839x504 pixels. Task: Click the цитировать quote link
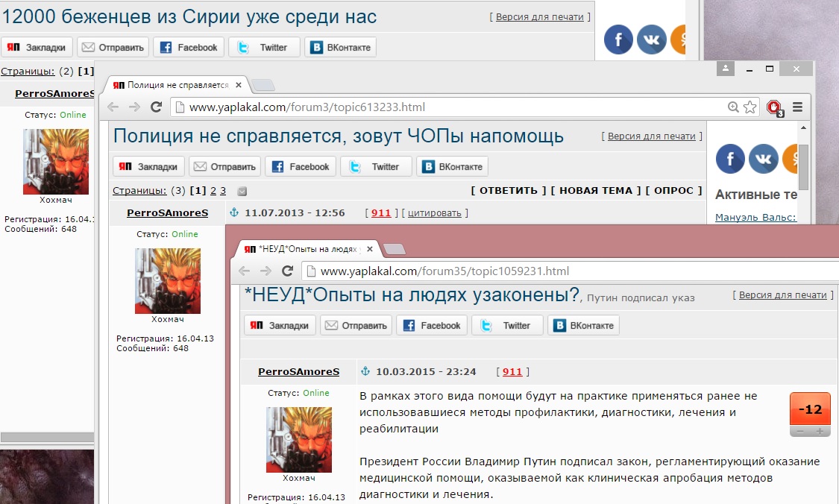[x=435, y=213]
